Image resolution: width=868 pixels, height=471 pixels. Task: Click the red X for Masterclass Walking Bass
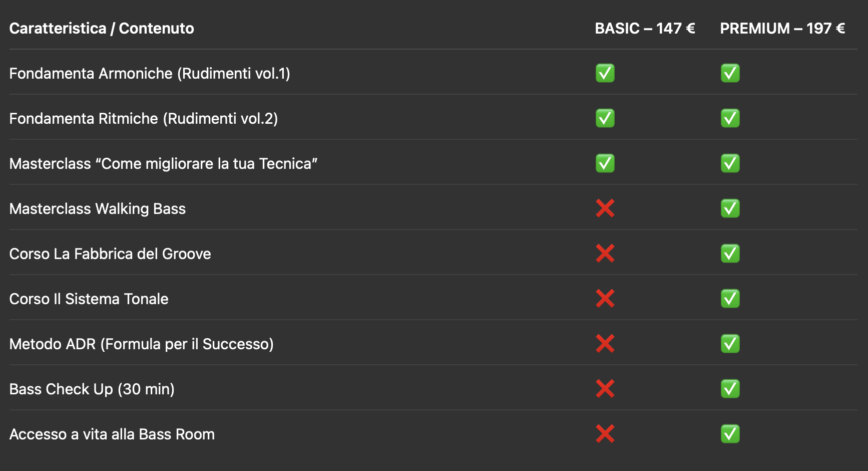coord(605,208)
